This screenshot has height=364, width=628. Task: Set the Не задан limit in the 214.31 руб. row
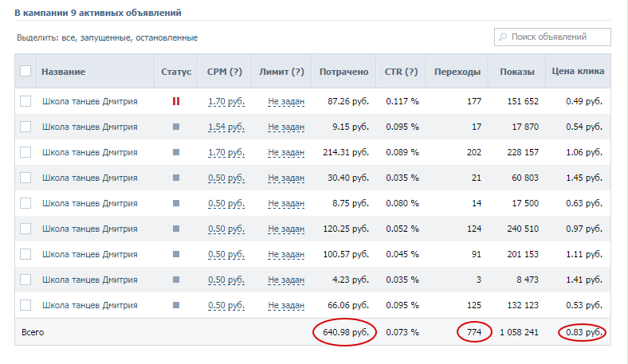[286, 153]
